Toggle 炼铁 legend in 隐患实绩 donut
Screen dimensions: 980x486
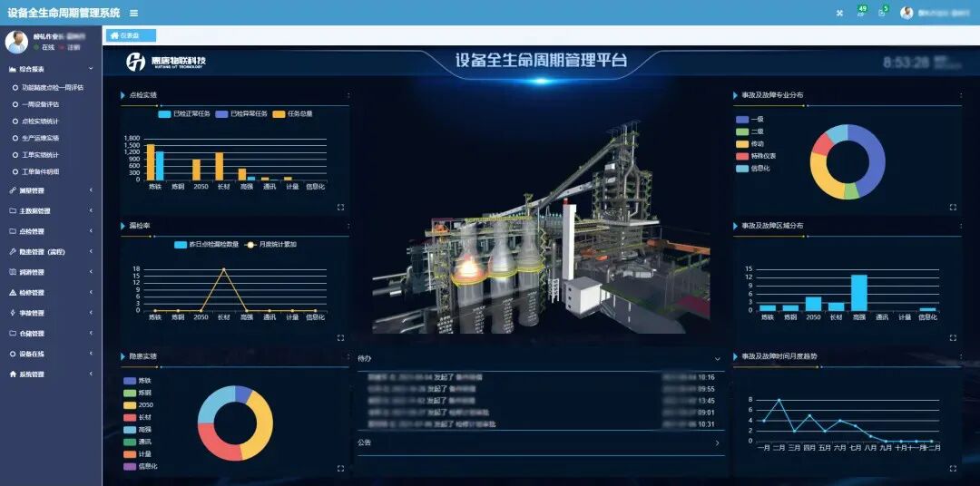(x=137, y=381)
